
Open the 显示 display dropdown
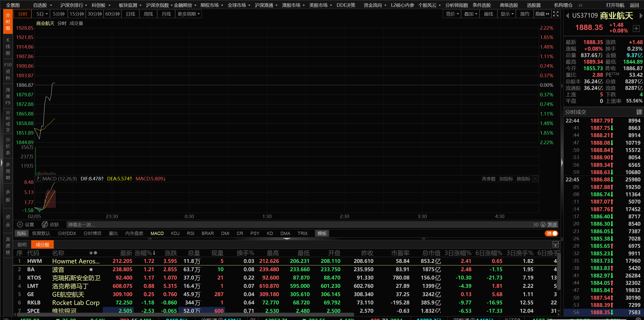click(507, 14)
